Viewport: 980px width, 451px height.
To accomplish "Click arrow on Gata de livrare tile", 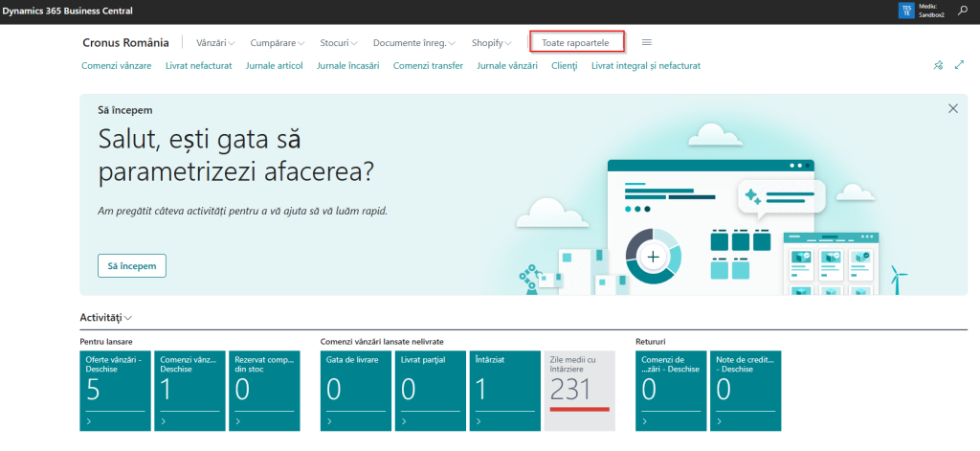I will click(329, 421).
